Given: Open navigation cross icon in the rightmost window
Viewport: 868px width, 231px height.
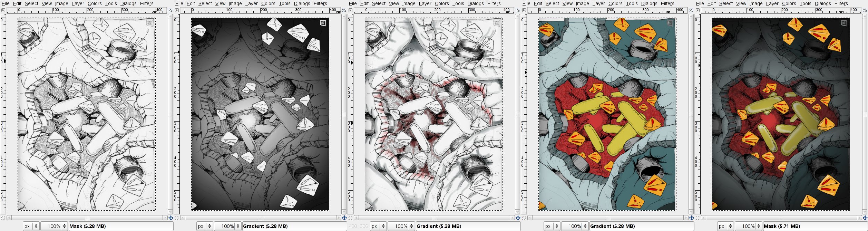Looking at the screenshot, I should tap(865, 218).
